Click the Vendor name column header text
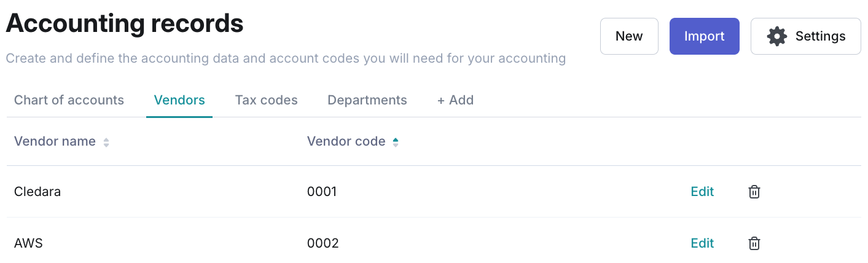868x263 pixels. coord(55,142)
